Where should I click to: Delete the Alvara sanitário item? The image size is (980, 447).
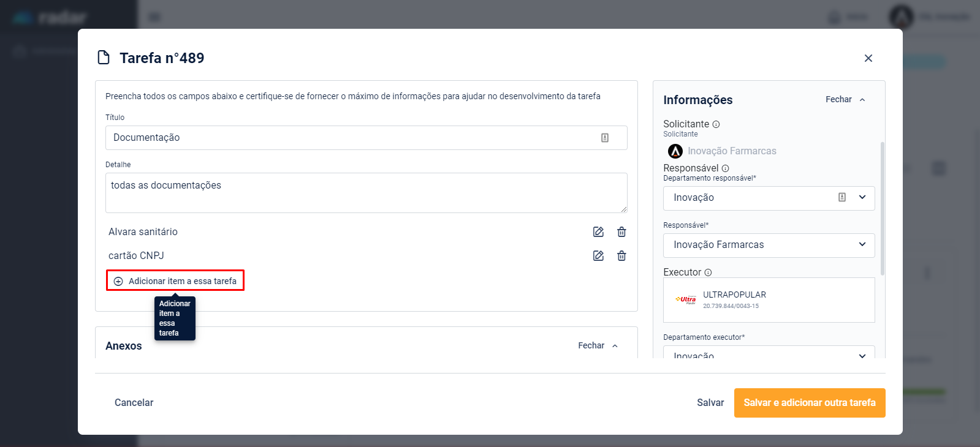(621, 232)
